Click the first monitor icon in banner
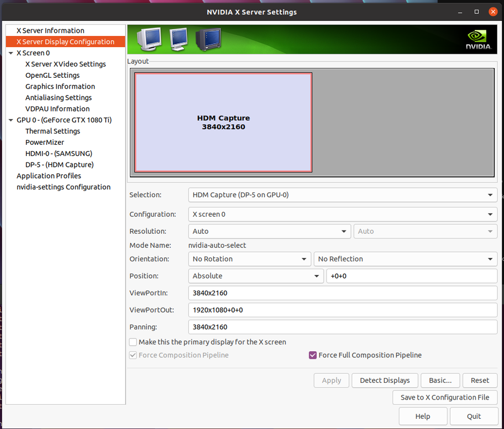This screenshot has width=504, height=429. (149, 39)
